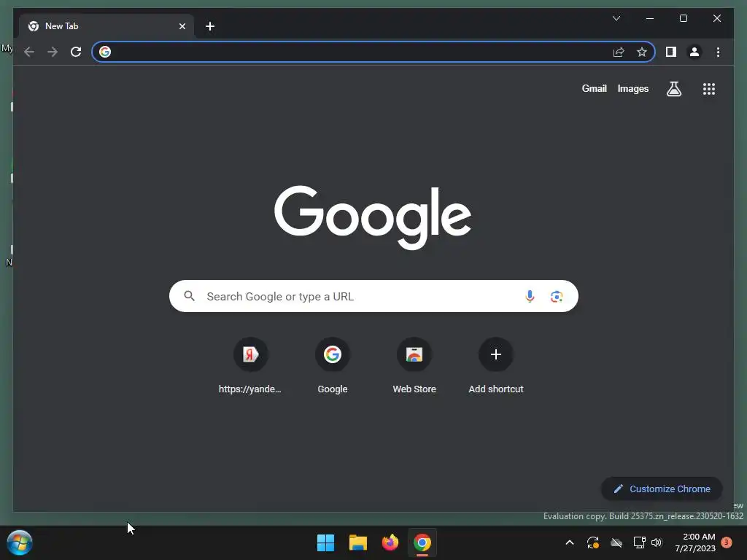Close the New Tab tab
Viewport: 747px width, 560px height.
tap(182, 26)
